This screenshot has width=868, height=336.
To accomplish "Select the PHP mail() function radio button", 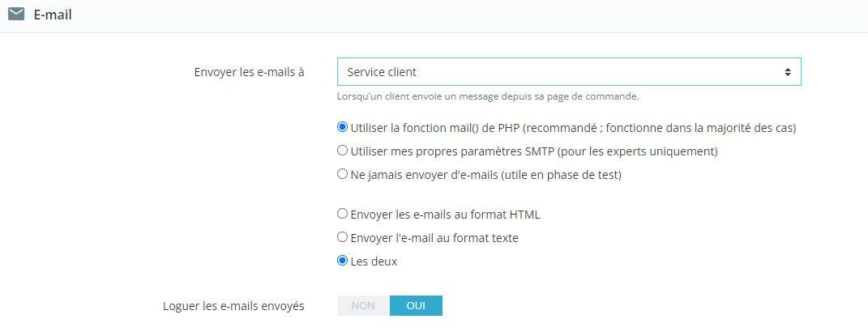I will tap(342, 127).
